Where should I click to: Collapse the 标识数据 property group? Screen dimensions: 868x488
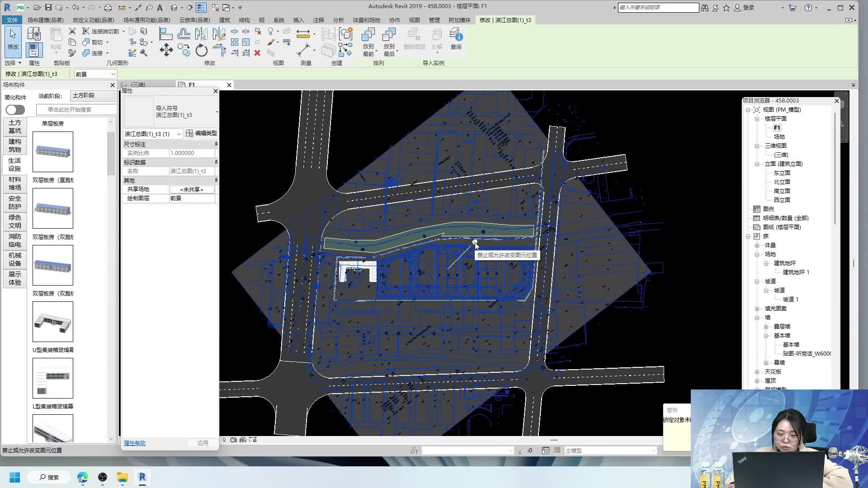click(216, 162)
